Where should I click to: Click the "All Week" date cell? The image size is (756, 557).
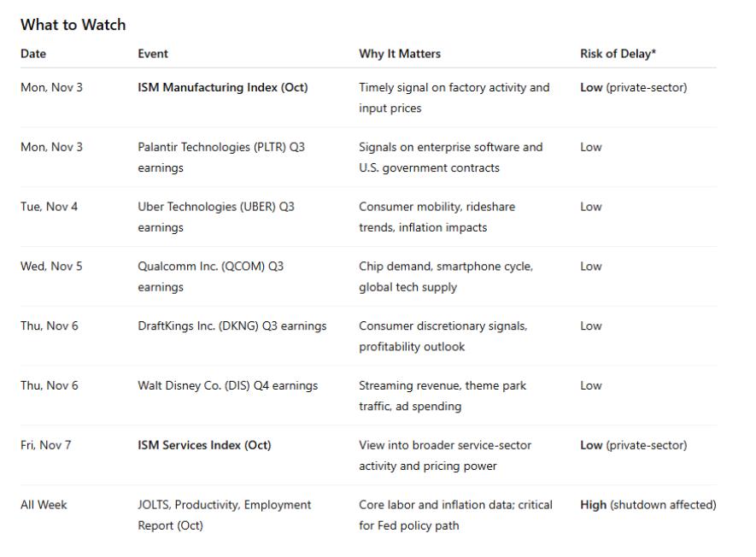tap(44, 505)
